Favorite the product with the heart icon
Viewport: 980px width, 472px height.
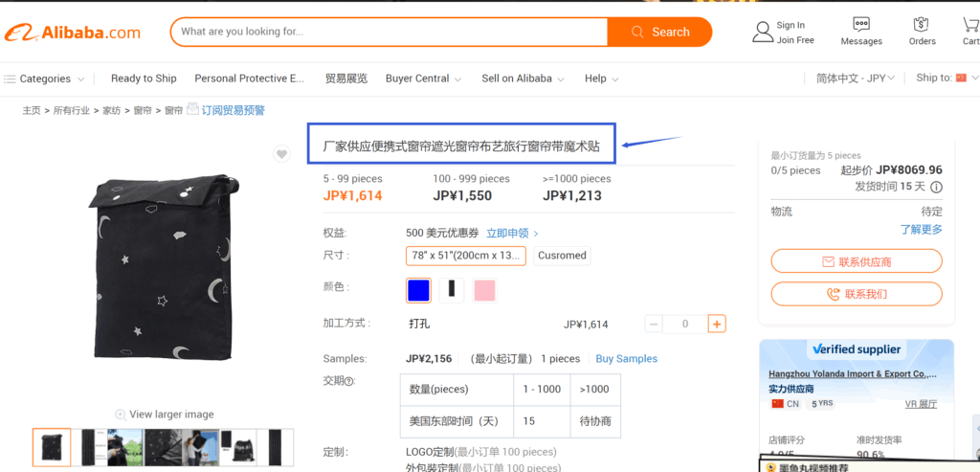[282, 154]
